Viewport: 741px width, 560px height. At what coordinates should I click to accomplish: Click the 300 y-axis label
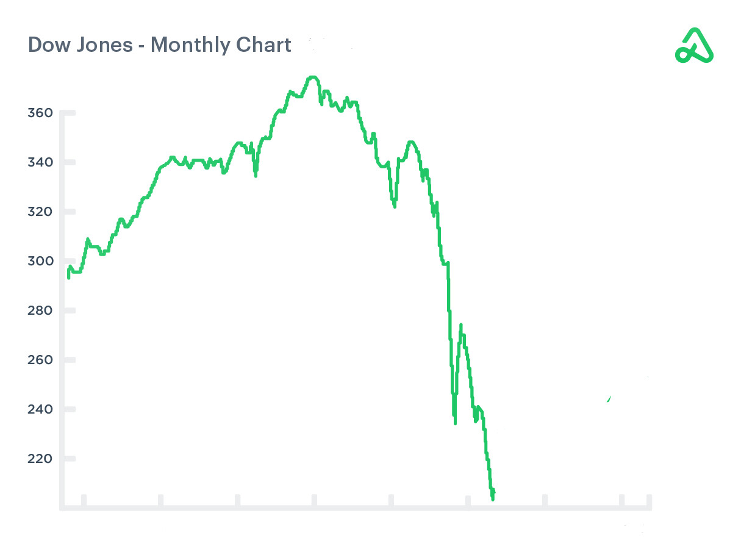[40, 261]
